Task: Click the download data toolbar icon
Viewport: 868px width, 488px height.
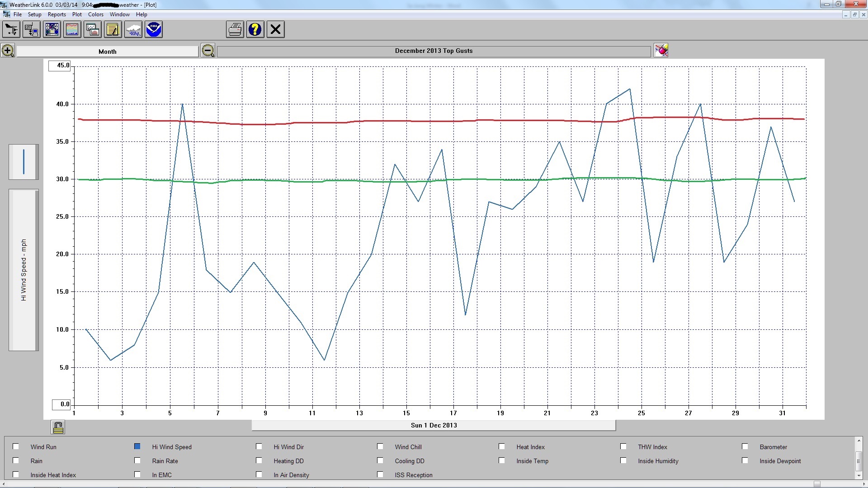Action: pos(32,30)
